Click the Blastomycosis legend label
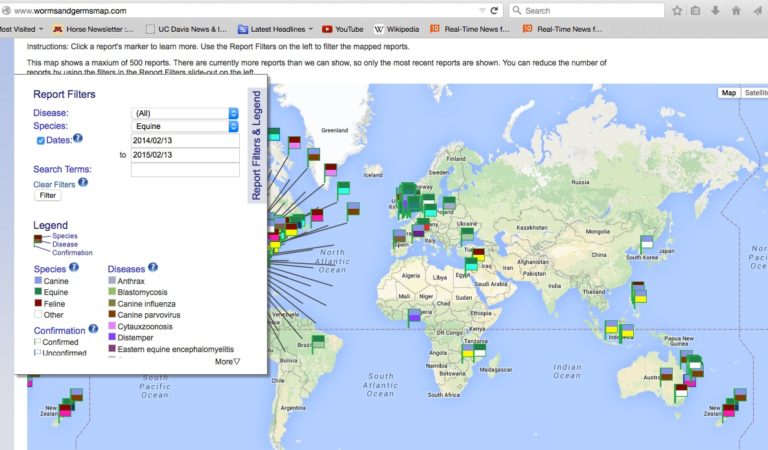Viewport: 768px width, 450px height. click(x=143, y=292)
